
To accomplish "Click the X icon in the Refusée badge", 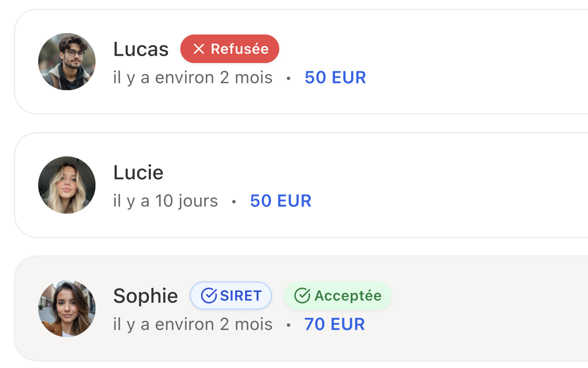I will tap(199, 49).
